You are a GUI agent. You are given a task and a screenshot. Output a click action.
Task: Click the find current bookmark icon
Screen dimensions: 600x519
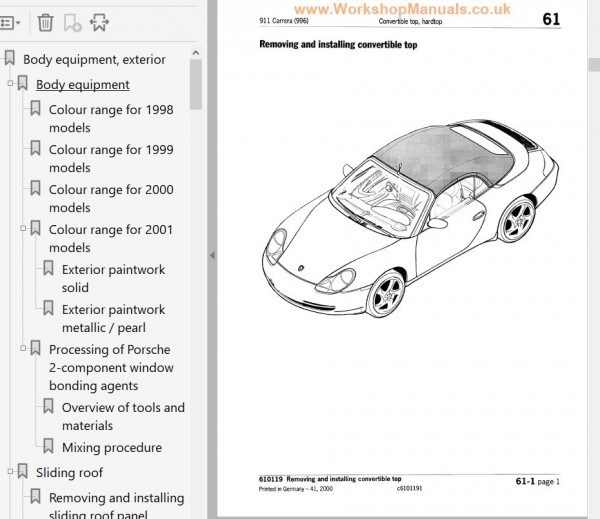[x=99, y=23]
